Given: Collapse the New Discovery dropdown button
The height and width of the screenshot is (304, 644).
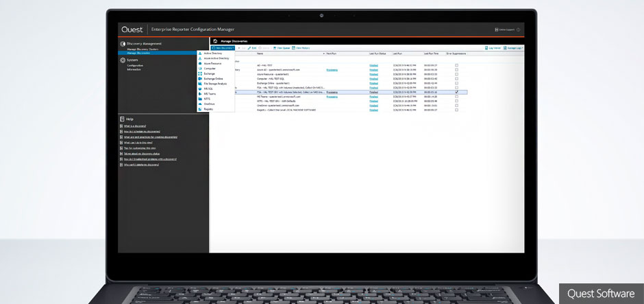Looking at the screenshot, I should pos(224,48).
